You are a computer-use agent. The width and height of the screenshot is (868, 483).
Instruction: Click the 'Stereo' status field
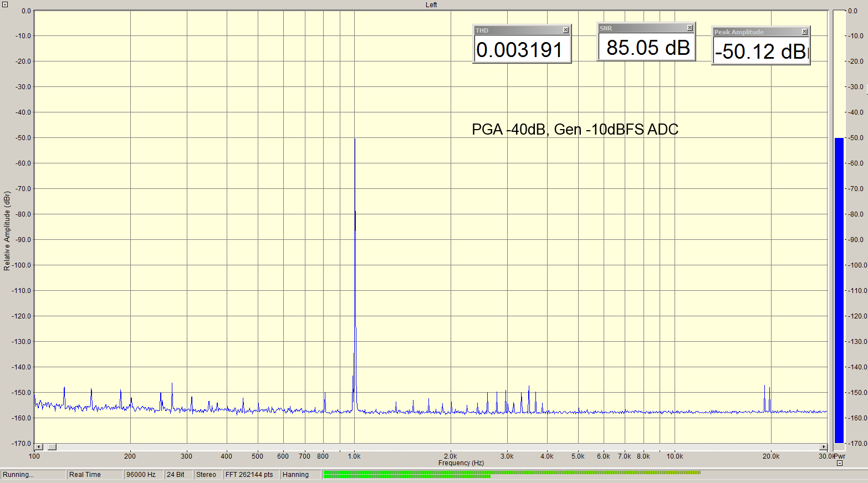207,475
